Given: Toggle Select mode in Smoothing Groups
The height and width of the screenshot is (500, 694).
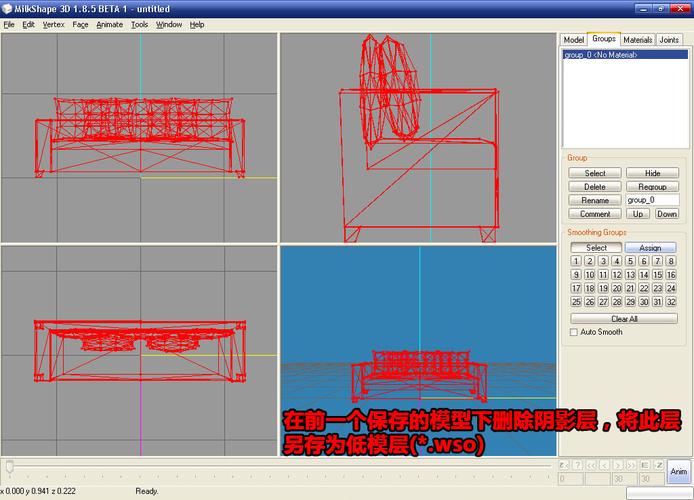Looking at the screenshot, I should pos(596,248).
